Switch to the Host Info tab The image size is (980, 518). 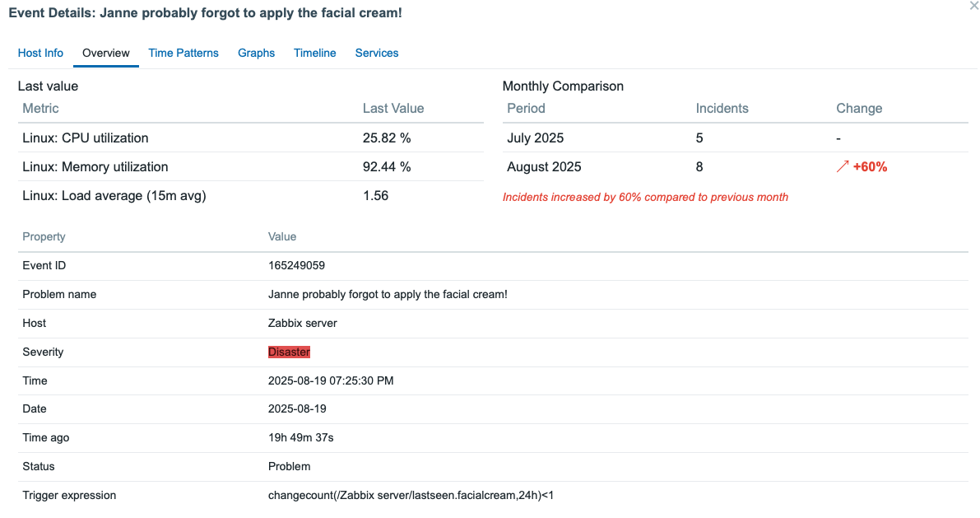click(x=40, y=53)
